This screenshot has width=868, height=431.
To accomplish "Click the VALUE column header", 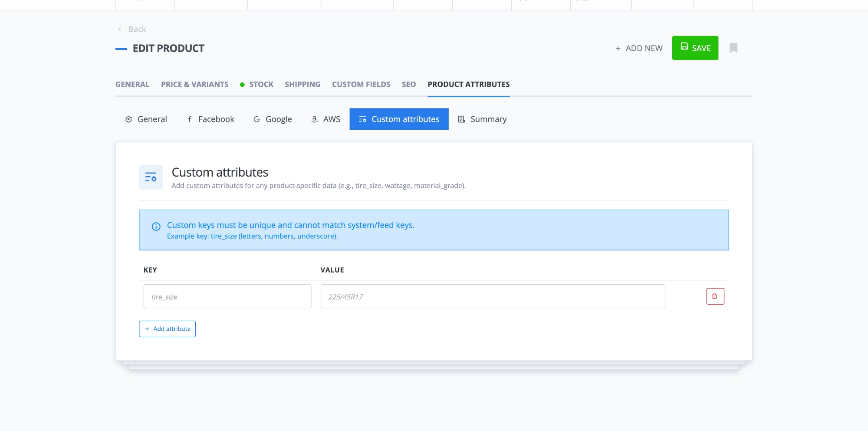I will coord(332,270).
